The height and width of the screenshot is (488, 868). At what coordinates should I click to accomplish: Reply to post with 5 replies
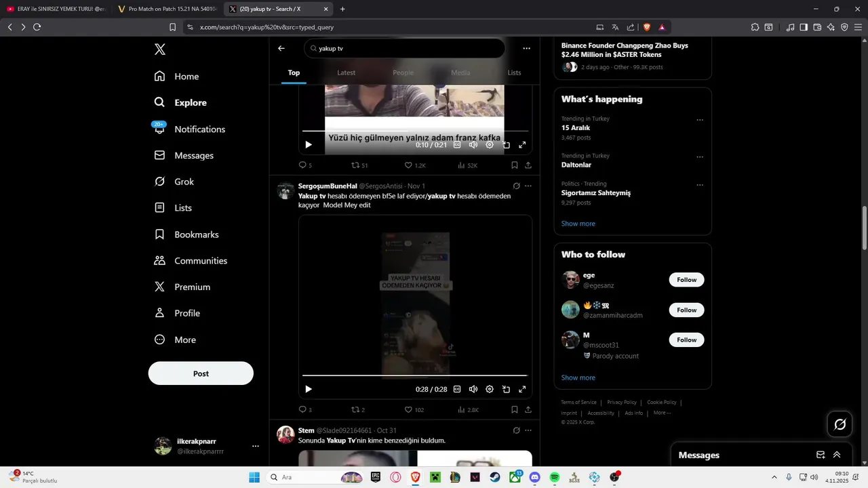coord(305,165)
